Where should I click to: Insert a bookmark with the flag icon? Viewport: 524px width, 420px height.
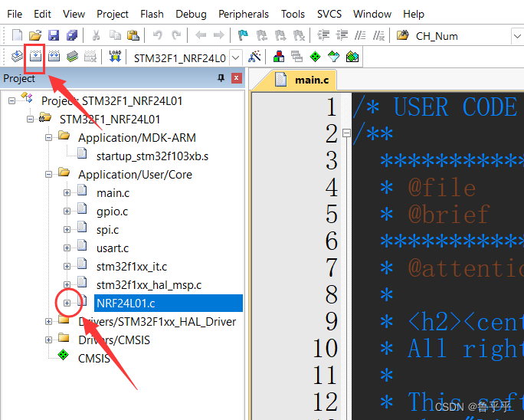pyautogui.click(x=243, y=35)
